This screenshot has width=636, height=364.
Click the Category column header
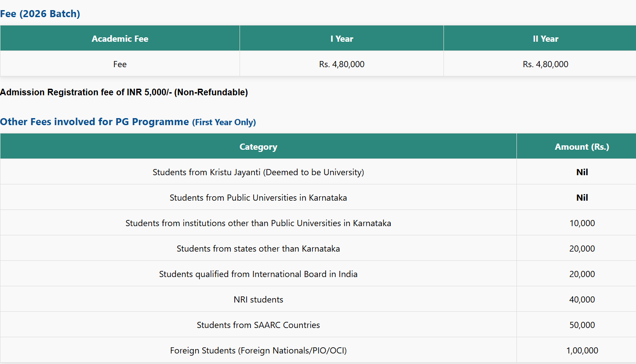[x=258, y=147]
